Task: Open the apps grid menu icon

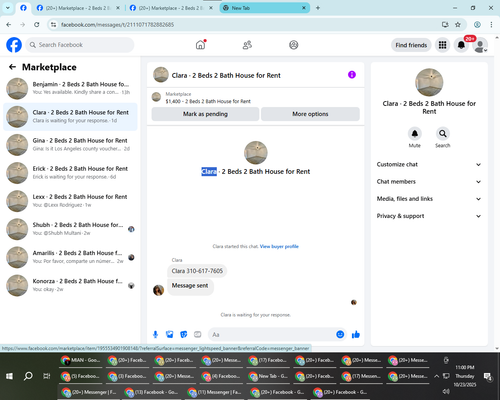Action: [x=442, y=45]
